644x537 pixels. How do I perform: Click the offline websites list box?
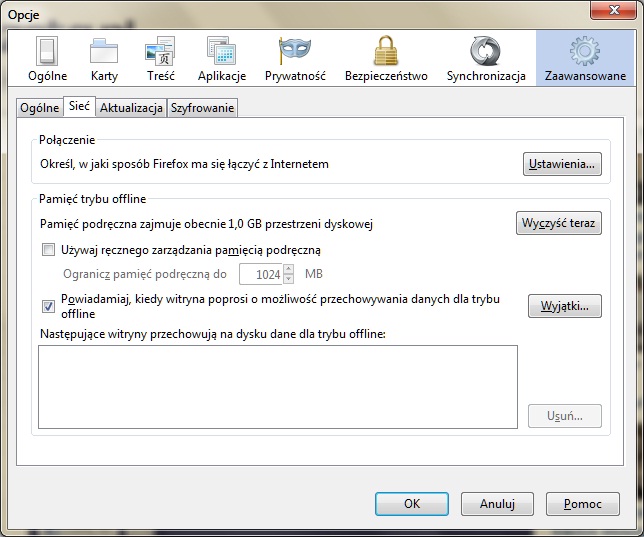[278, 387]
